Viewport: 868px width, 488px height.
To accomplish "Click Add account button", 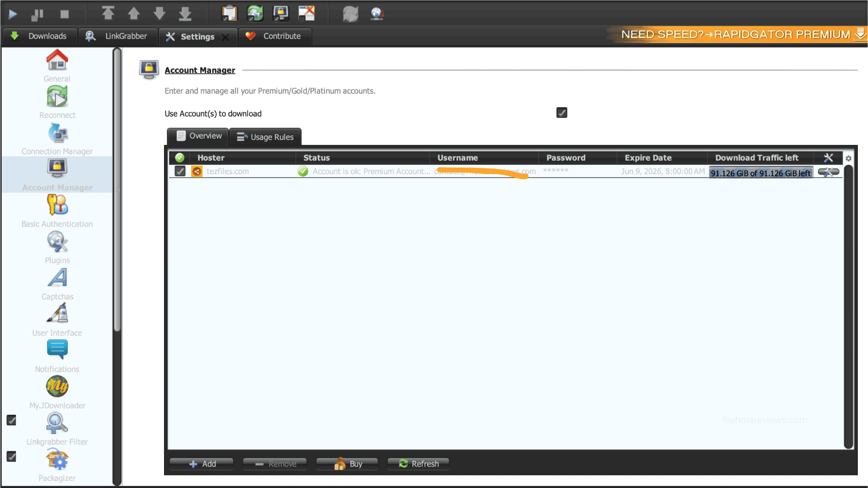I will [x=202, y=464].
